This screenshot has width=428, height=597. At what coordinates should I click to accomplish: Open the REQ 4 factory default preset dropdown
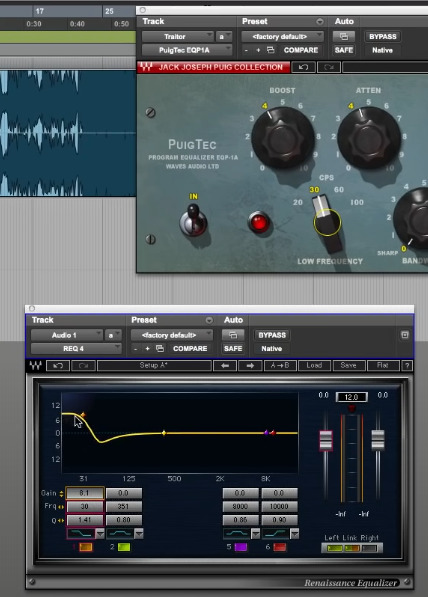pos(172,335)
